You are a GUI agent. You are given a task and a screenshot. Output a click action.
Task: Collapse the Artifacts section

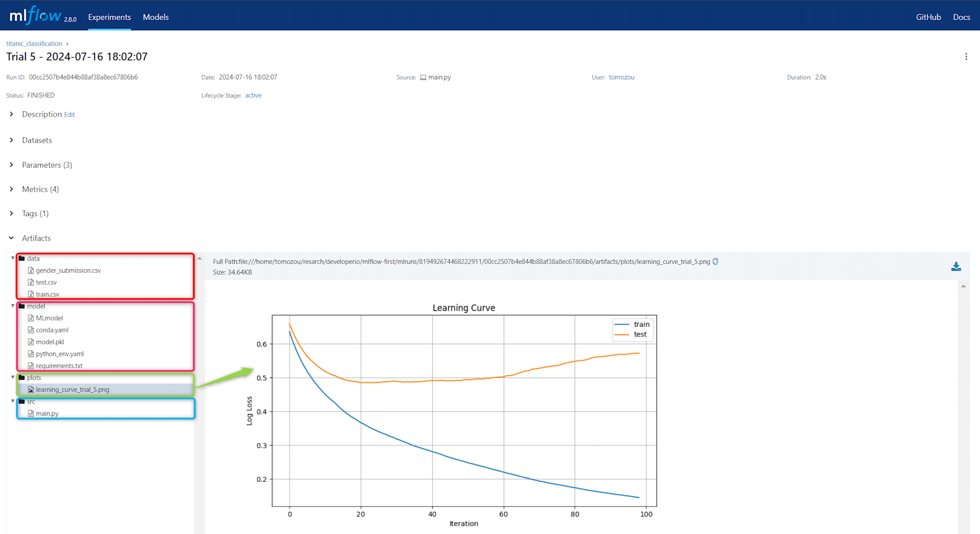[11, 238]
